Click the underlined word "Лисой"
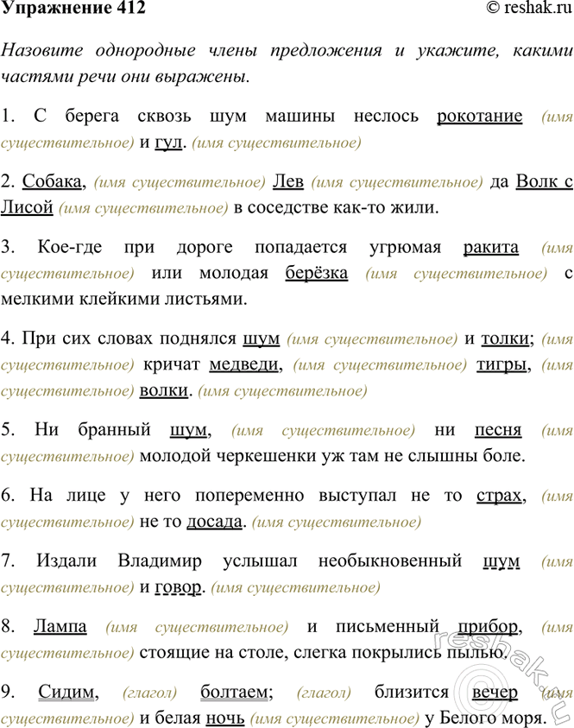 (27, 207)
